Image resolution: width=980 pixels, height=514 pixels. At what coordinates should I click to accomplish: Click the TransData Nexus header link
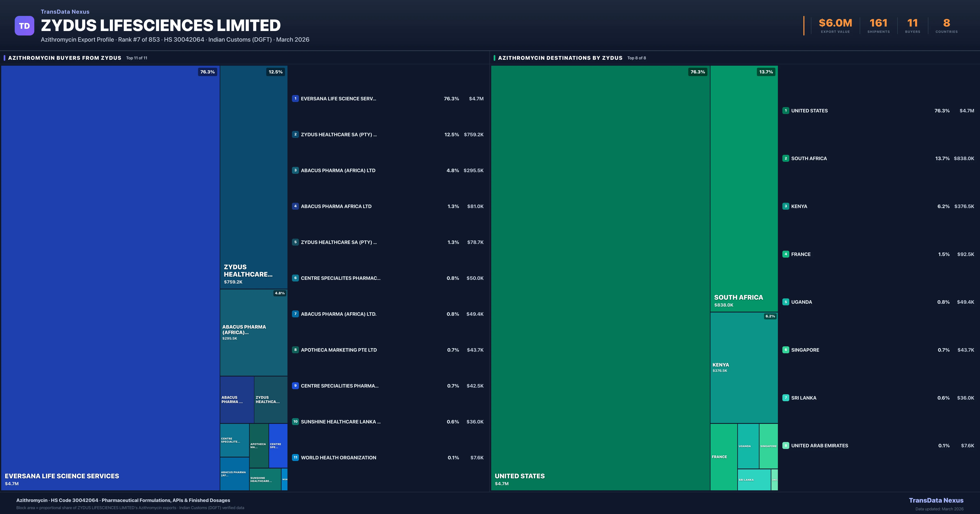pos(65,12)
